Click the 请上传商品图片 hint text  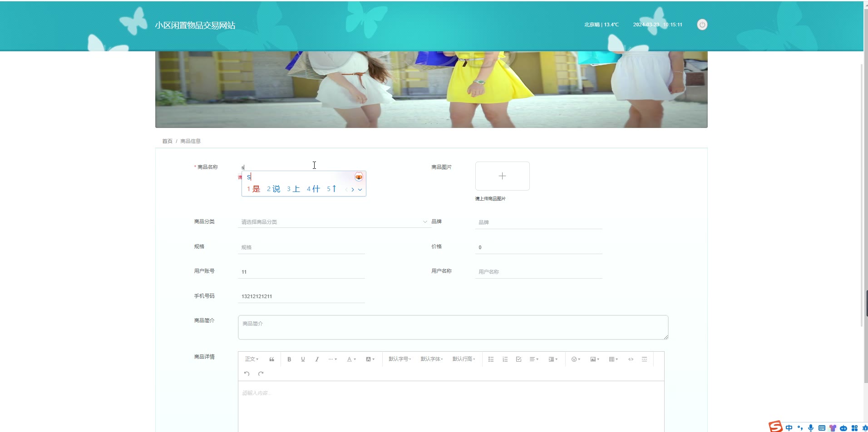(490, 199)
